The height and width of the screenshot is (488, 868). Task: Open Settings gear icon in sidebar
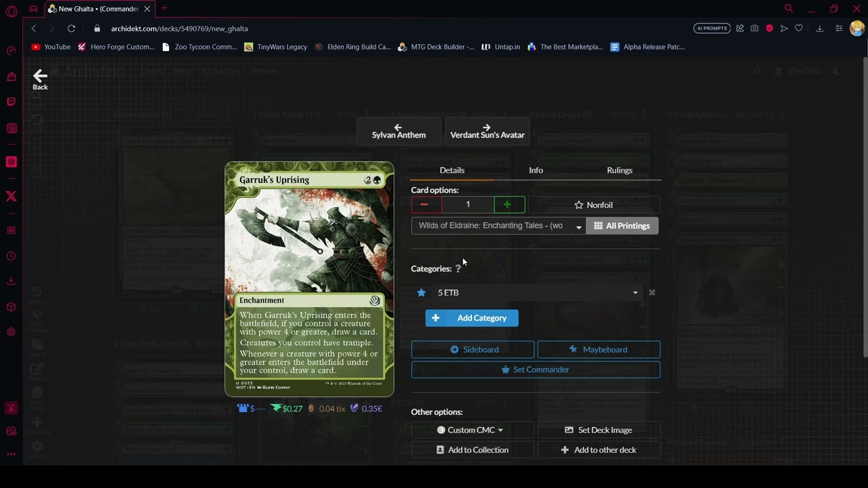coord(11,332)
